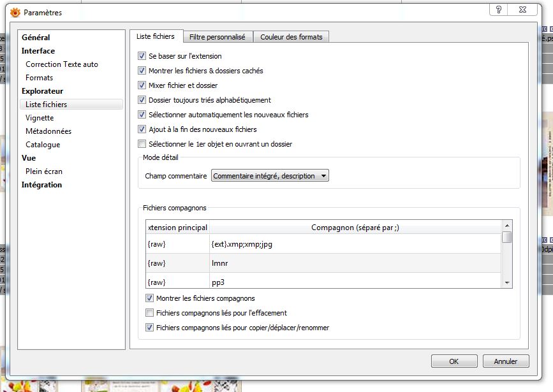This screenshot has width=553, height=392.
Task: Select "Explorateur" category
Action: [x=42, y=91]
